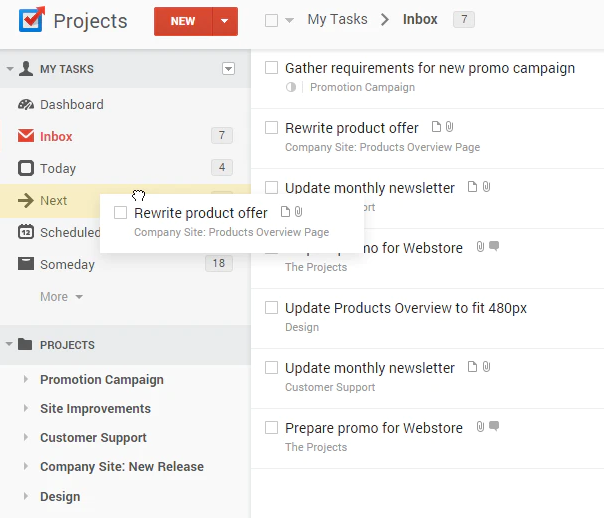Check the Update Products Overview task checkbox
This screenshot has width=604, height=518.
[271, 308]
